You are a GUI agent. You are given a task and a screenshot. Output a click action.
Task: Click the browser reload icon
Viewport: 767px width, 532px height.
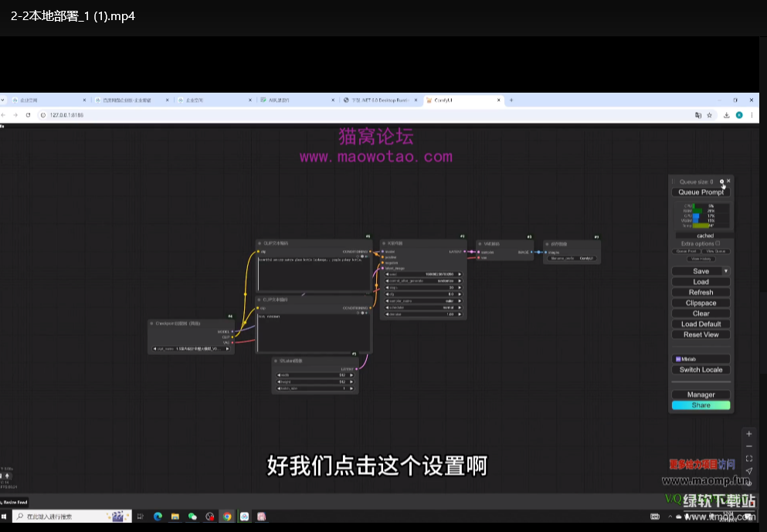[x=28, y=115]
